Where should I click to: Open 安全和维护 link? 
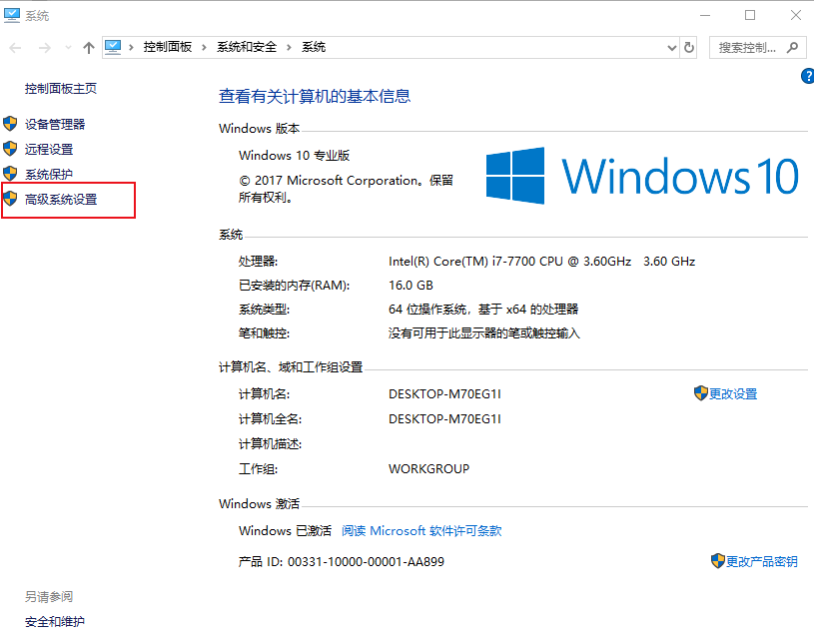pyautogui.click(x=55, y=622)
